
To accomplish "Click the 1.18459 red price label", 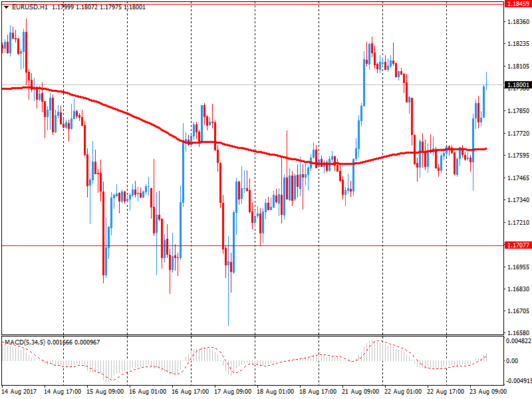I will pos(518,4).
